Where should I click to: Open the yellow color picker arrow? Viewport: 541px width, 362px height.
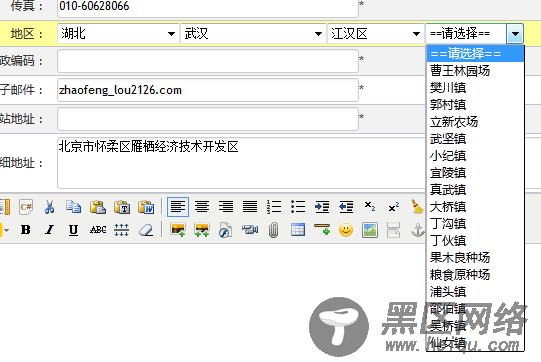click(x=6, y=230)
